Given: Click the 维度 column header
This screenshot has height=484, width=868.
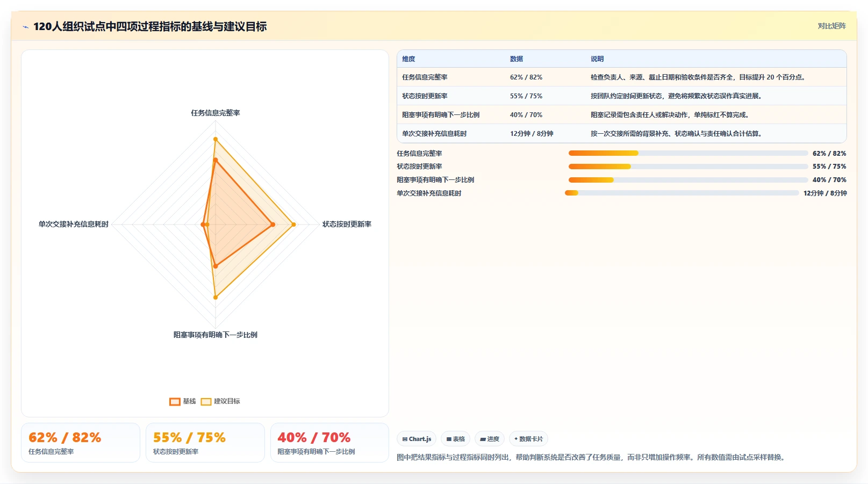Looking at the screenshot, I should (x=408, y=59).
